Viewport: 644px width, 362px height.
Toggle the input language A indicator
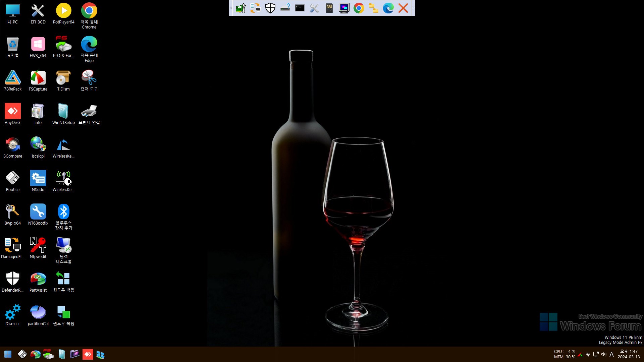[x=611, y=354]
